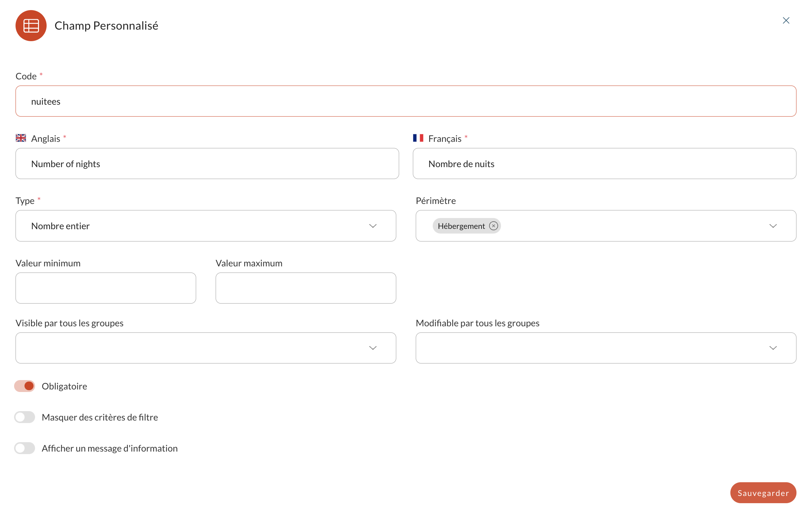Image resolution: width=812 pixels, height=514 pixels.
Task: Click the Valeur minimum input field
Action: pos(106,288)
